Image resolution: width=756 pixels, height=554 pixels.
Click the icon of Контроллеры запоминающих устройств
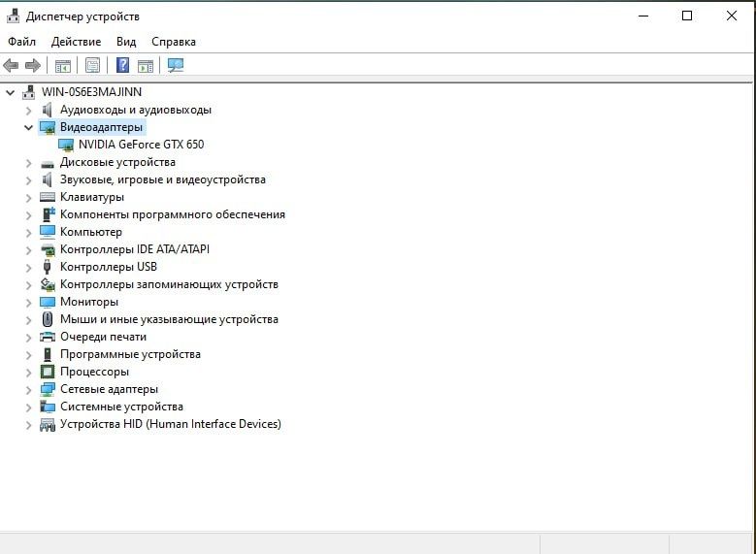click(48, 284)
